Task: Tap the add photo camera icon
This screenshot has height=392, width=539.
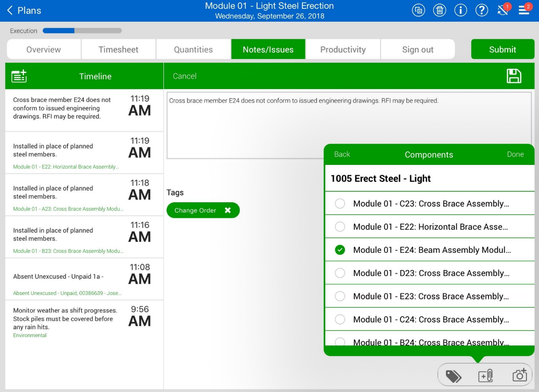Action: 519,375
